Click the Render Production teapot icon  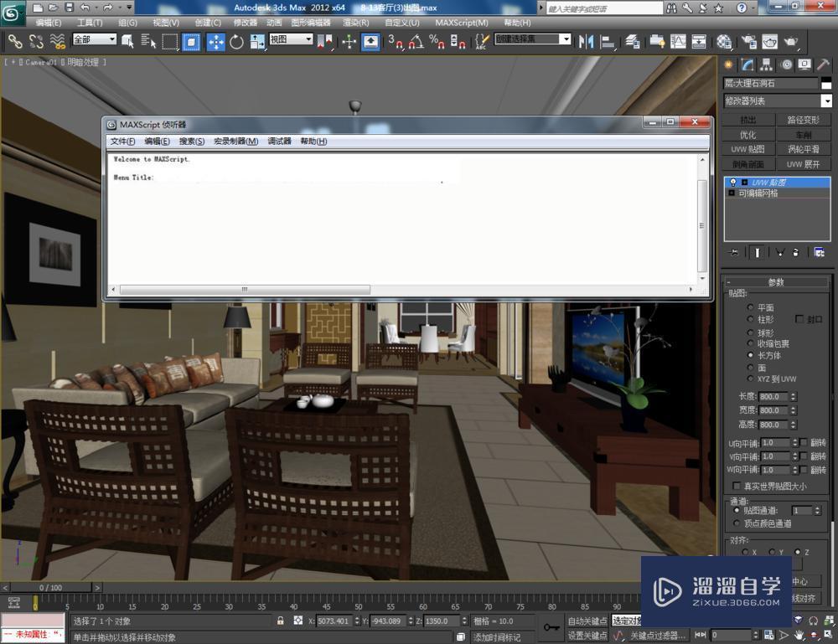point(790,41)
